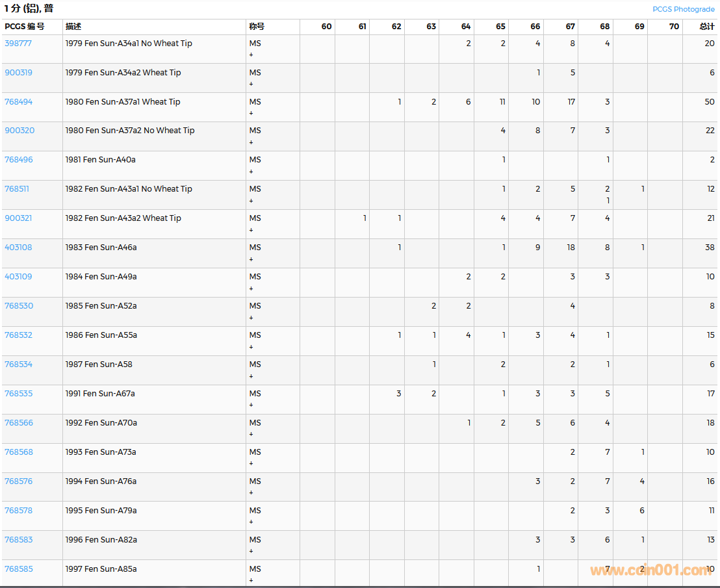Click the PCGS 编号 column header
Screen dimensions: 720x588
click(25, 27)
